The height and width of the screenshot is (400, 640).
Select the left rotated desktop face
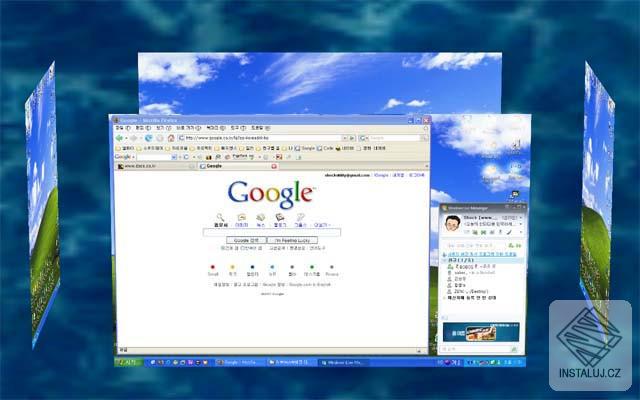click(x=43, y=206)
